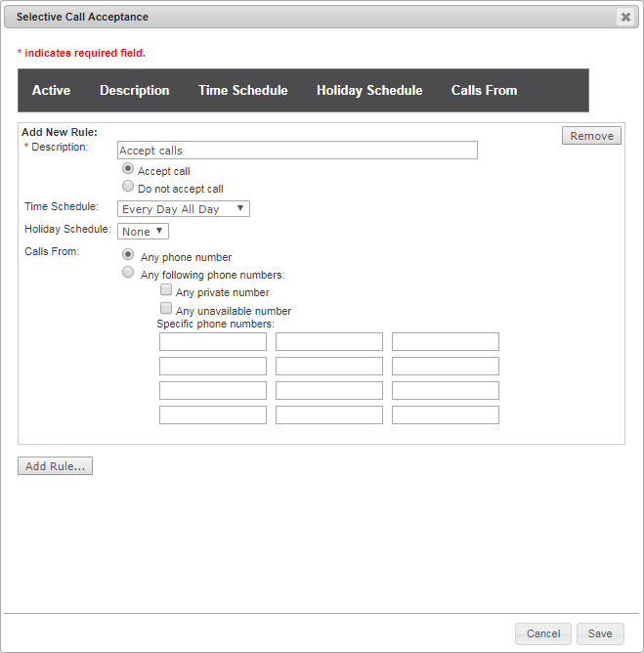644x653 pixels.
Task: Click the bottom-right phone number field
Action: [x=446, y=415]
